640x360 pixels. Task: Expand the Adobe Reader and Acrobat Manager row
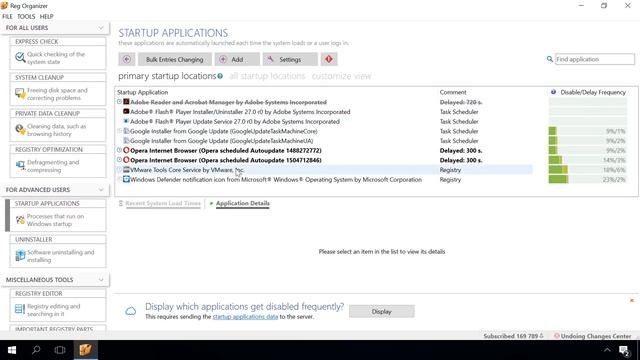(119, 102)
